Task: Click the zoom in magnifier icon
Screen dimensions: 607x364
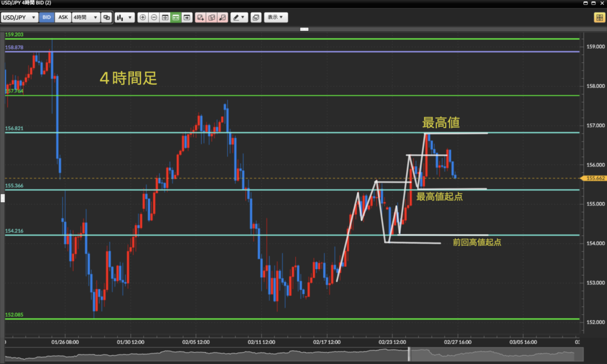Action: pos(143,18)
